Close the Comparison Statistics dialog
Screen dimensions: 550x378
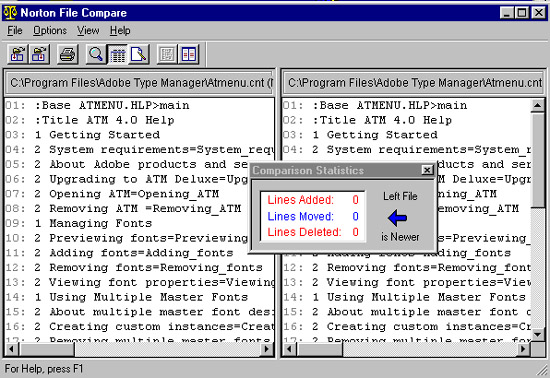pos(427,170)
